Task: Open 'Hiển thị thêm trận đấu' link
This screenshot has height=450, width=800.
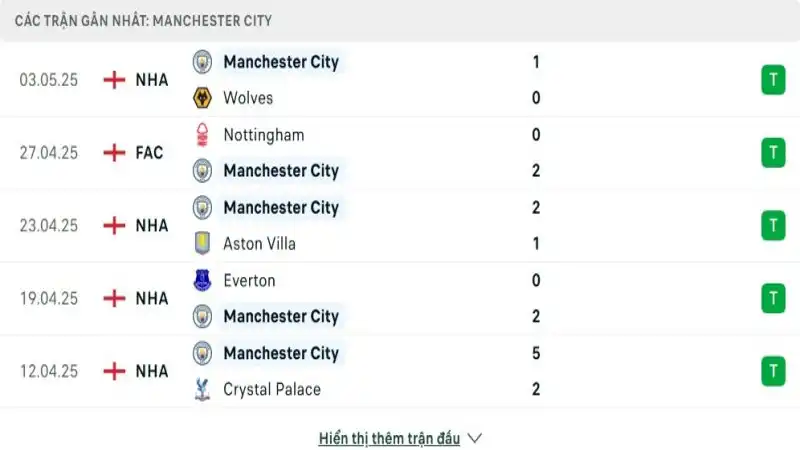Action: pyautogui.click(x=389, y=438)
